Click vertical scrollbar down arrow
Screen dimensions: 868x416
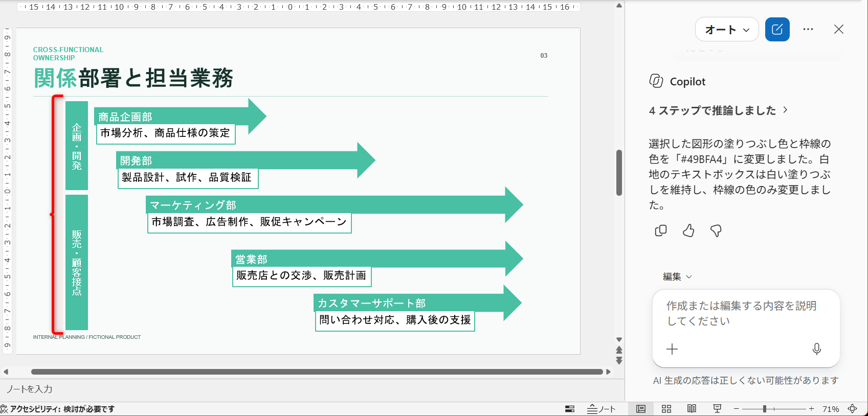pos(619,339)
